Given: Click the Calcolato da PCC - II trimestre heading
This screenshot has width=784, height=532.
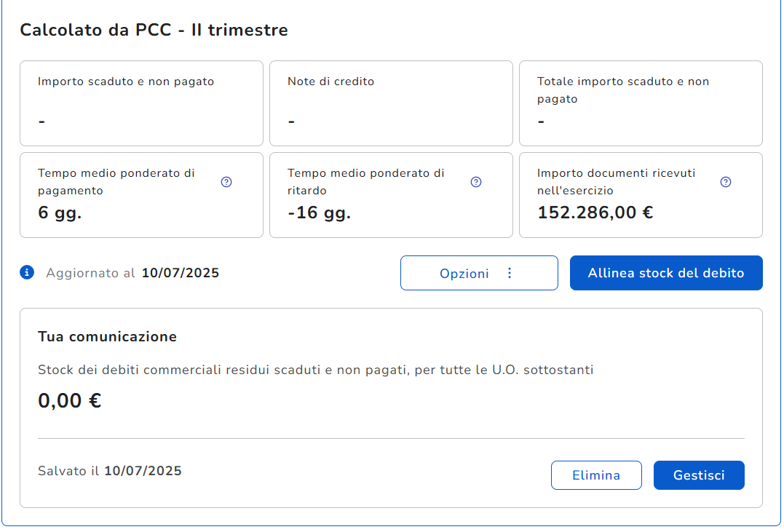Looking at the screenshot, I should [154, 30].
